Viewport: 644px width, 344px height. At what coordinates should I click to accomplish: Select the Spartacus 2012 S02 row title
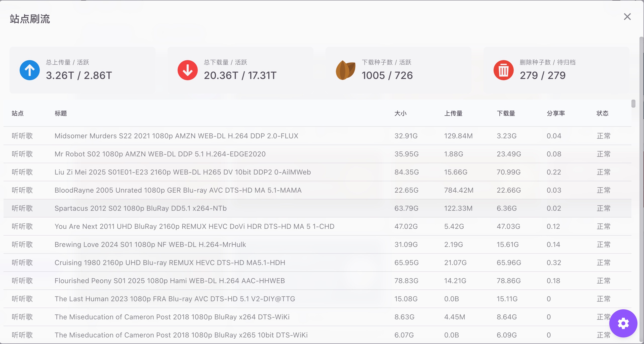click(141, 208)
